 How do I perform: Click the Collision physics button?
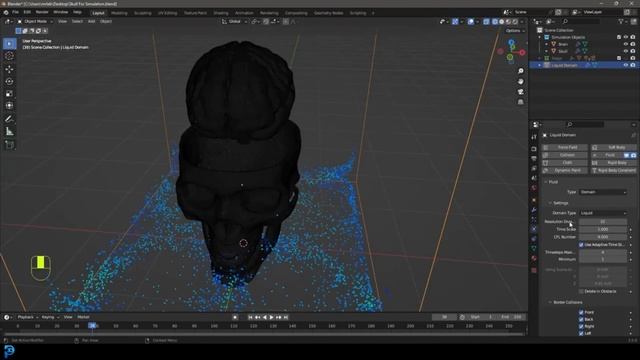pyautogui.click(x=565, y=155)
